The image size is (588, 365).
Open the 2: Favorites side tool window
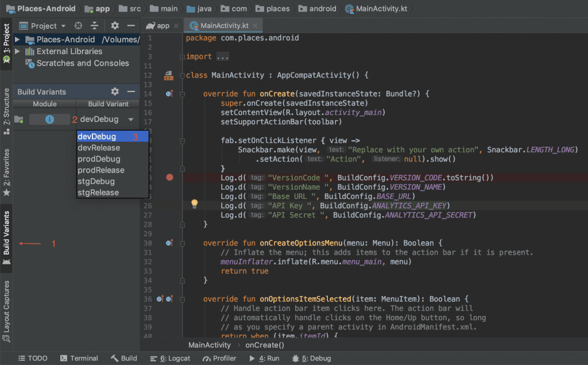[x=6, y=172]
